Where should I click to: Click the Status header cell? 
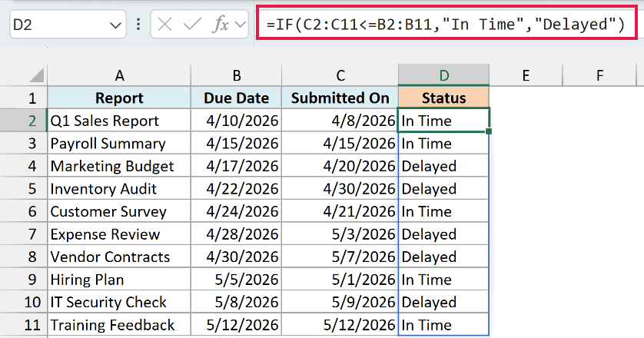tap(443, 98)
